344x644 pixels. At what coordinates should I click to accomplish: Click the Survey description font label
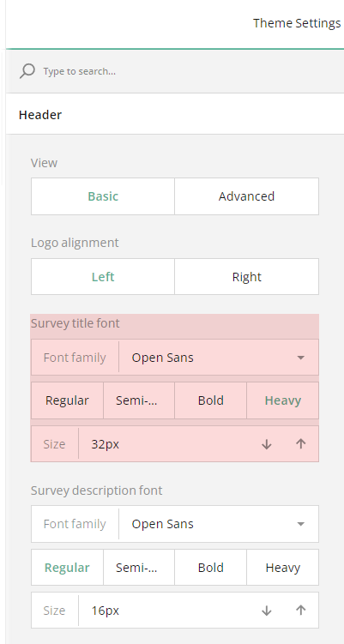[97, 491]
